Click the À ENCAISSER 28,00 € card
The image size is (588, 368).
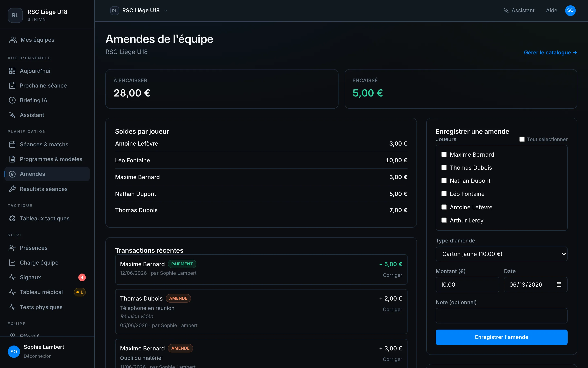tap(222, 89)
